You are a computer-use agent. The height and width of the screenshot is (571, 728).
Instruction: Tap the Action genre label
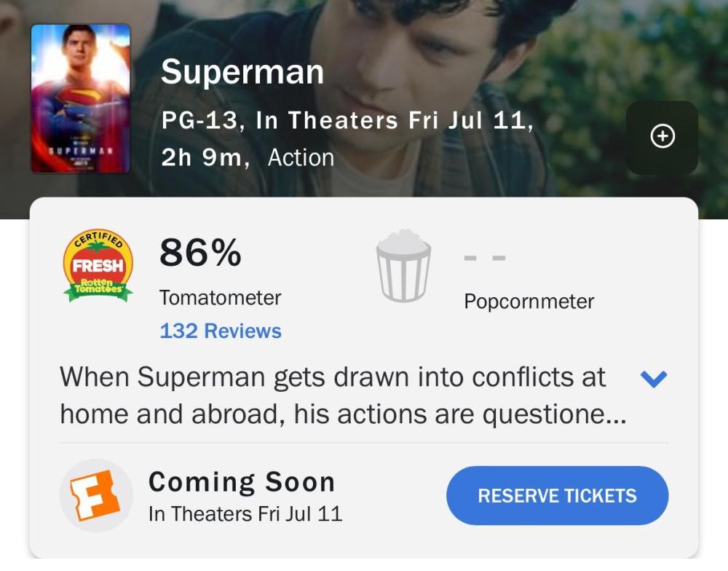(301, 157)
